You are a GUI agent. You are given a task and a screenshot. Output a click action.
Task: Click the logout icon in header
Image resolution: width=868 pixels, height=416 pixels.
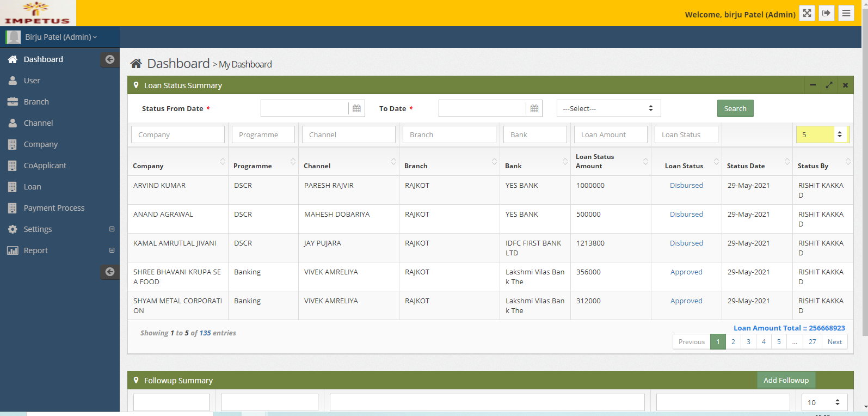pos(826,13)
